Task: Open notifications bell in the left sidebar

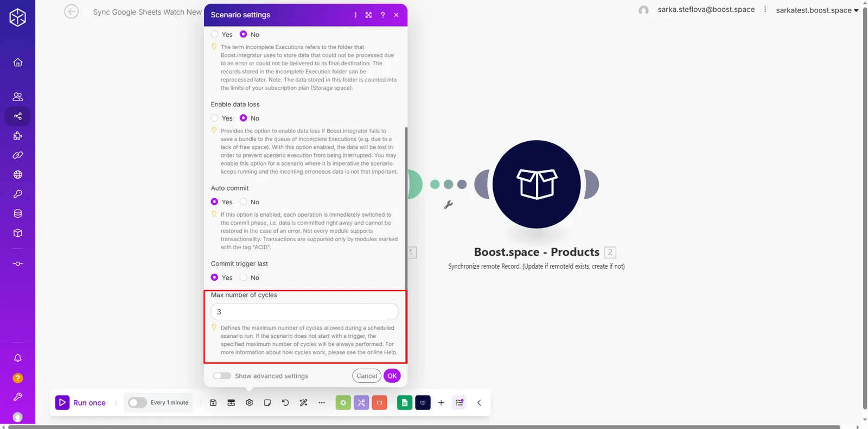Action: coord(18,358)
